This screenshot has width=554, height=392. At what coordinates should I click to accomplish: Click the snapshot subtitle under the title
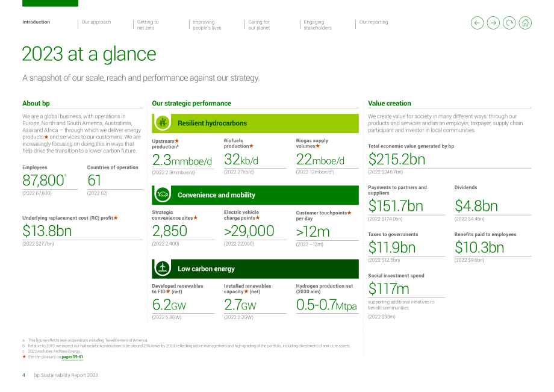[141, 78]
